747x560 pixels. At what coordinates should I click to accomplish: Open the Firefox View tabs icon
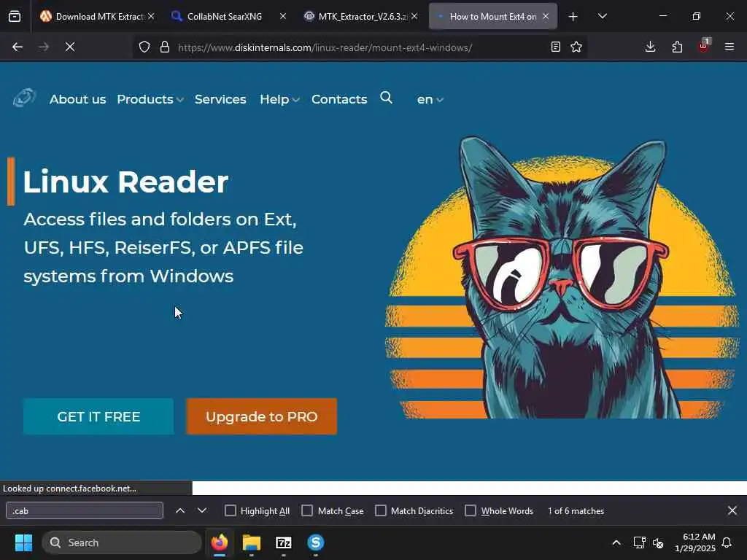pyautogui.click(x=15, y=16)
